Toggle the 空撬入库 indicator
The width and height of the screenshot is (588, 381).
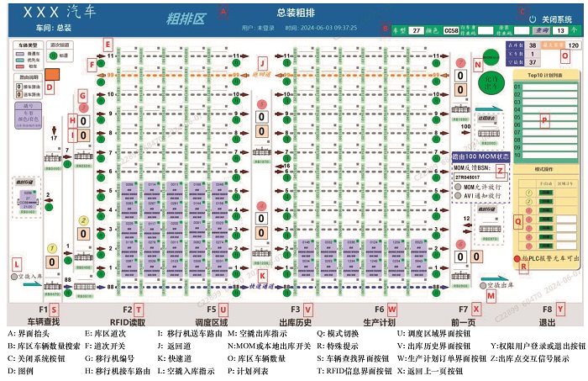14,277
